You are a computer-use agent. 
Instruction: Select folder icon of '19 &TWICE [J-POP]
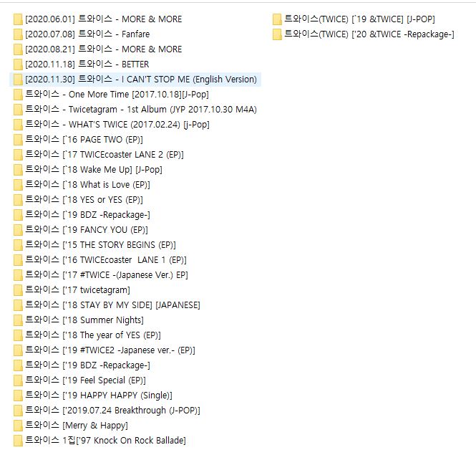click(277, 19)
